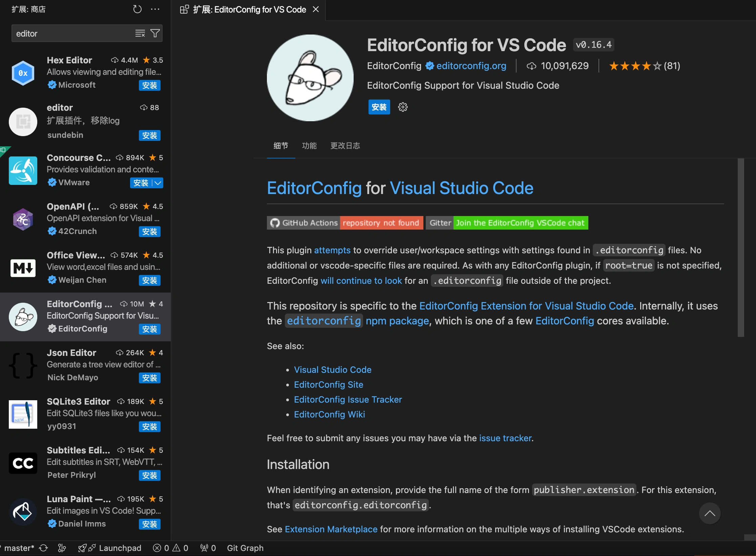Refresh the extensions list

tap(137, 9)
